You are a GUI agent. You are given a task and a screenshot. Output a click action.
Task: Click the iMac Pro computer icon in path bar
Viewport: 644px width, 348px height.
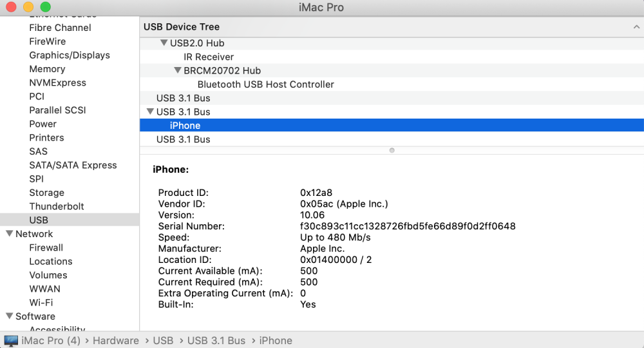pyautogui.click(x=11, y=341)
